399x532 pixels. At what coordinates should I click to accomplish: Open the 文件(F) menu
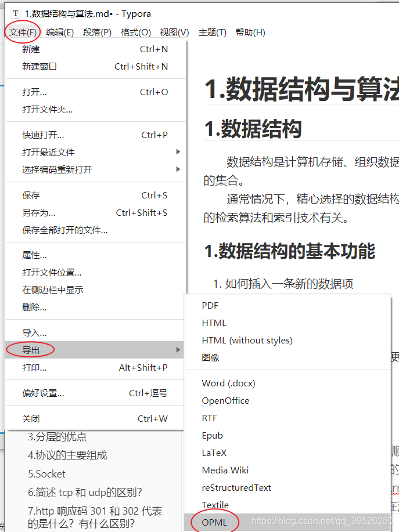tap(23, 32)
